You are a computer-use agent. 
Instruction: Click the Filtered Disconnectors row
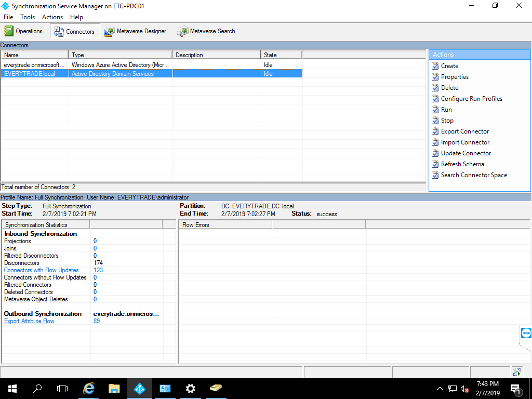coord(82,256)
